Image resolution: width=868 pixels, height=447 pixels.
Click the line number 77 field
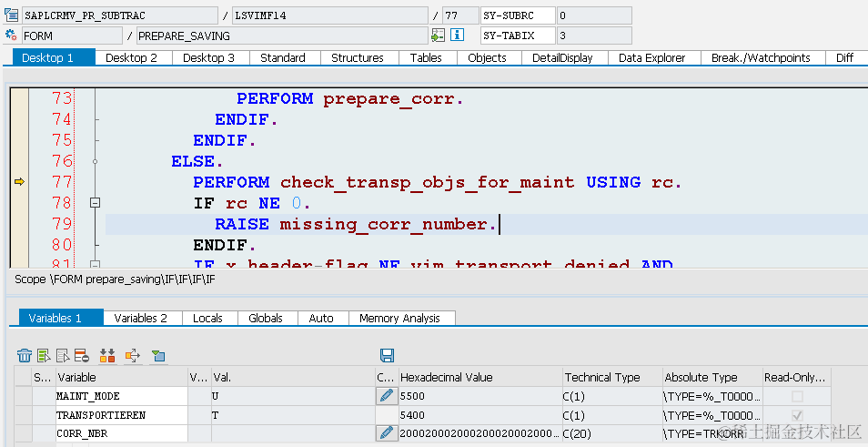coord(460,15)
